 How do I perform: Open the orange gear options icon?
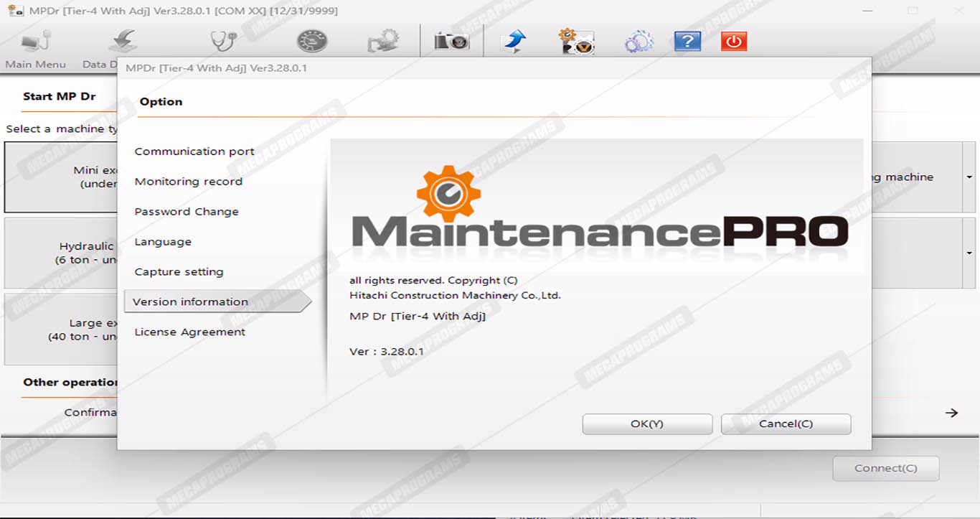pyautogui.click(x=576, y=42)
